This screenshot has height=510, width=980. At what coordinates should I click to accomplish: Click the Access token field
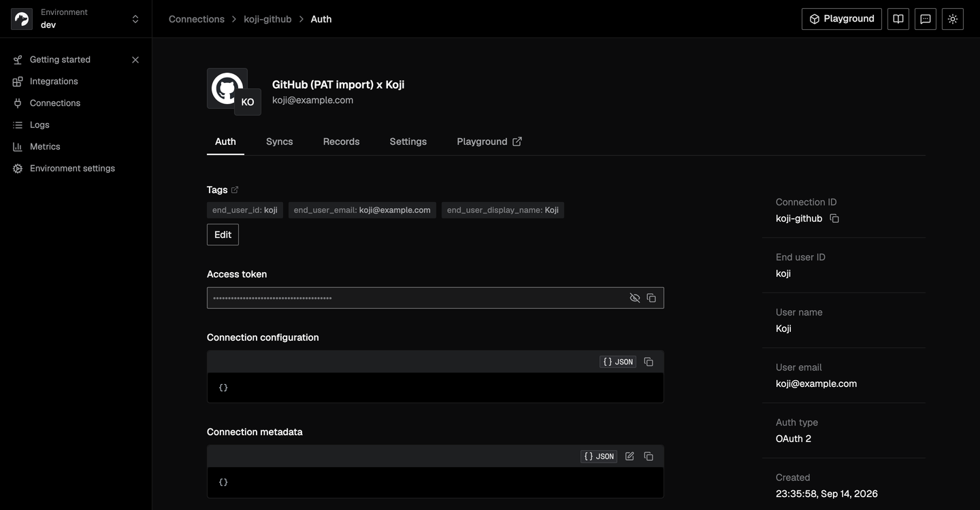point(436,298)
